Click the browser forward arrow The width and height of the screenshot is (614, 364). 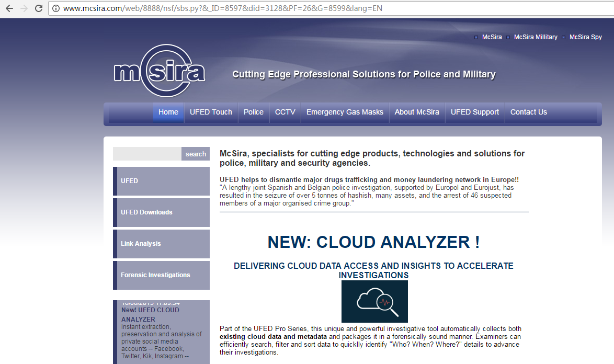pyautogui.click(x=24, y=8)
